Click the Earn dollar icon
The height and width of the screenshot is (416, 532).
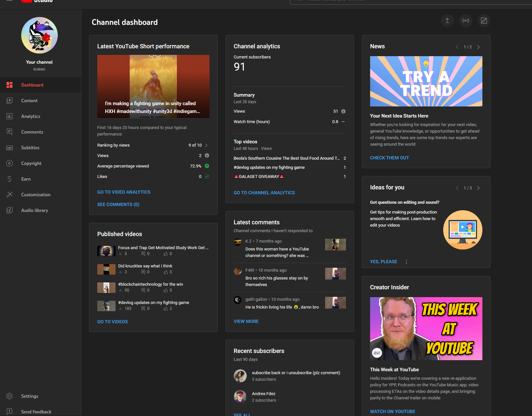[9, 179]
